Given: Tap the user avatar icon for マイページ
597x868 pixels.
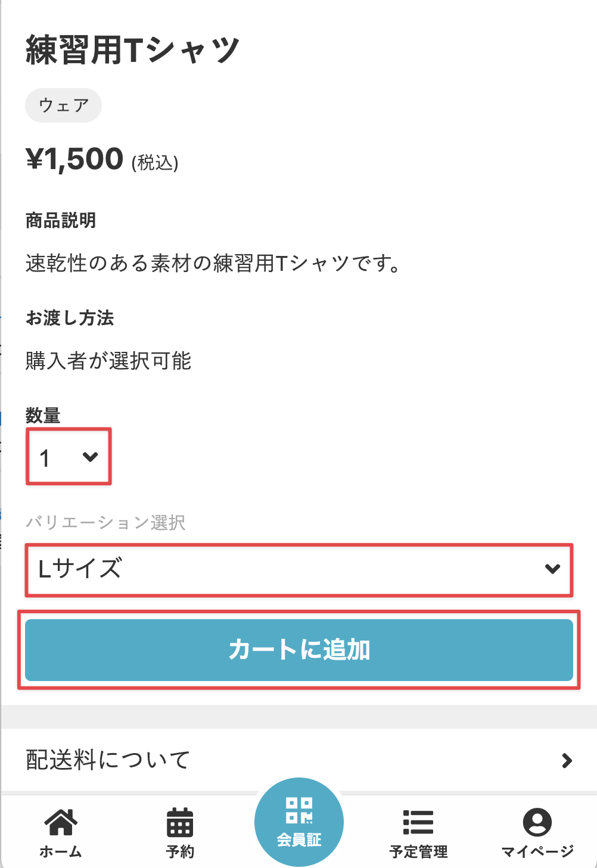Looking at the screenshot, I should (537, 822).
